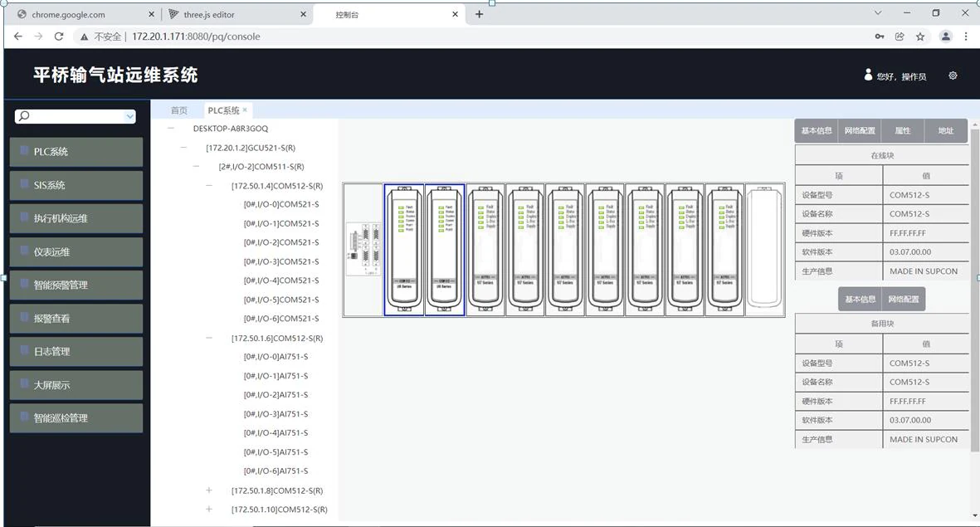This screenshot has width=980, height=527.
Task: Open the sidebar search dropdown arrow
Action: [129, 116]
